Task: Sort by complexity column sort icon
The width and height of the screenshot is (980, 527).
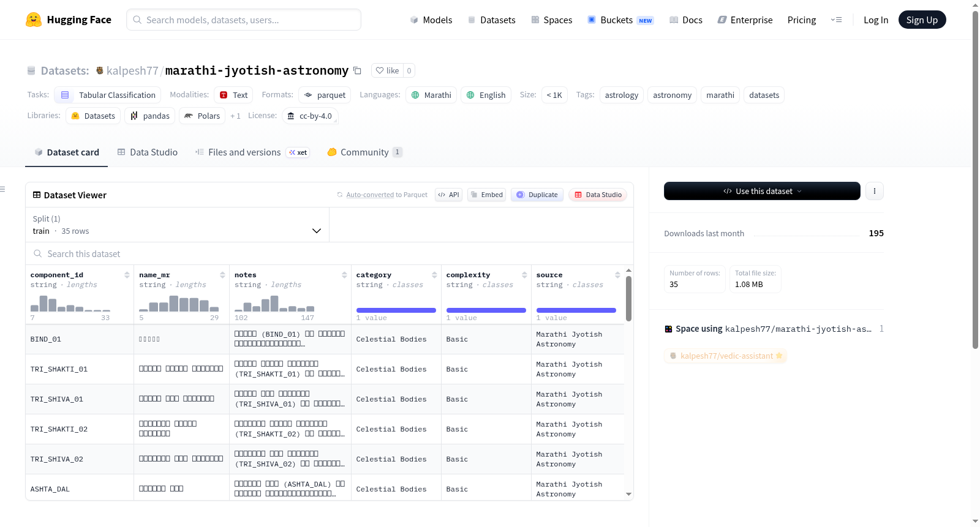Action: [x=524, y=275]
